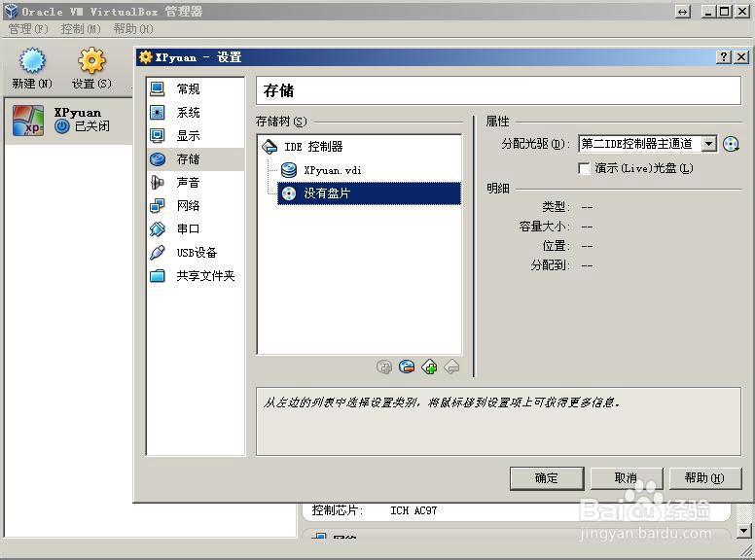The width and height of the screenshot is (755, 560).
Task: Open the 共享文件夹 (Shared folders) category
Action: (x=195, y=276)
